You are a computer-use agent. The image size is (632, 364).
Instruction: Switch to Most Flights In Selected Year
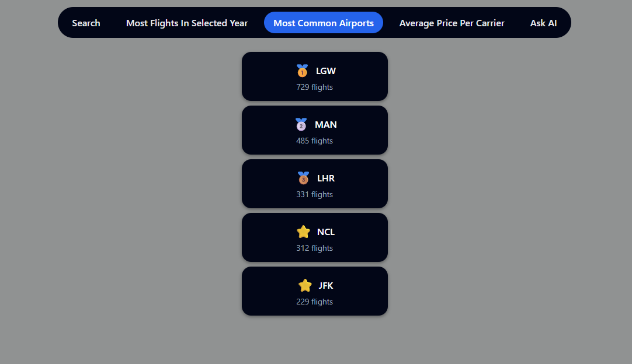[187, 23]
